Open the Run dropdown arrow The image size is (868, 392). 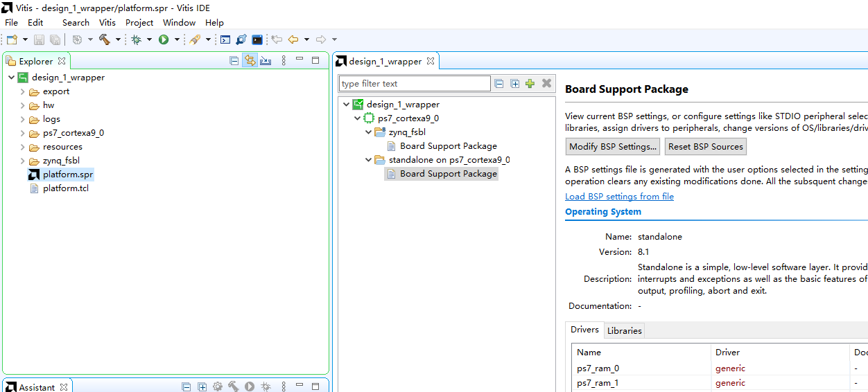coord(177,39)
